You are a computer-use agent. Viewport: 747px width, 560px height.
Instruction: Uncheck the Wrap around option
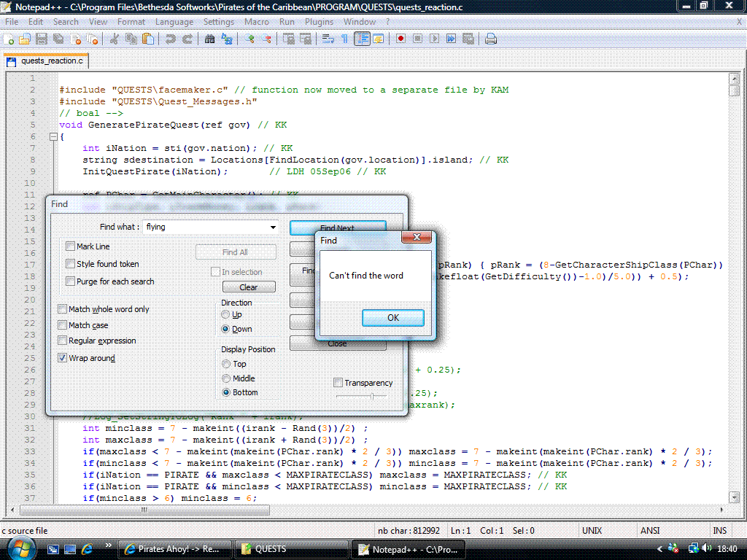63,357
